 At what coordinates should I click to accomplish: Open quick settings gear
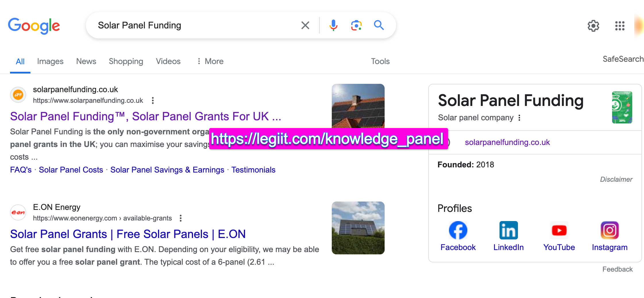pos(593,26)
